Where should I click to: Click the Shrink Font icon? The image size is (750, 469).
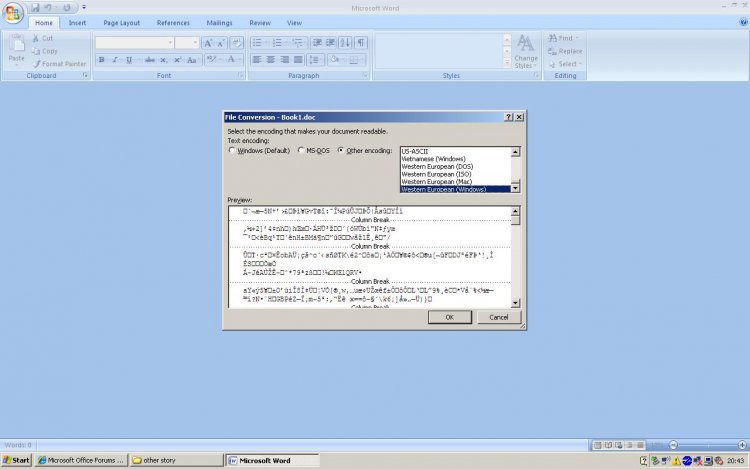pyautogui.click(x=221, y=44)
